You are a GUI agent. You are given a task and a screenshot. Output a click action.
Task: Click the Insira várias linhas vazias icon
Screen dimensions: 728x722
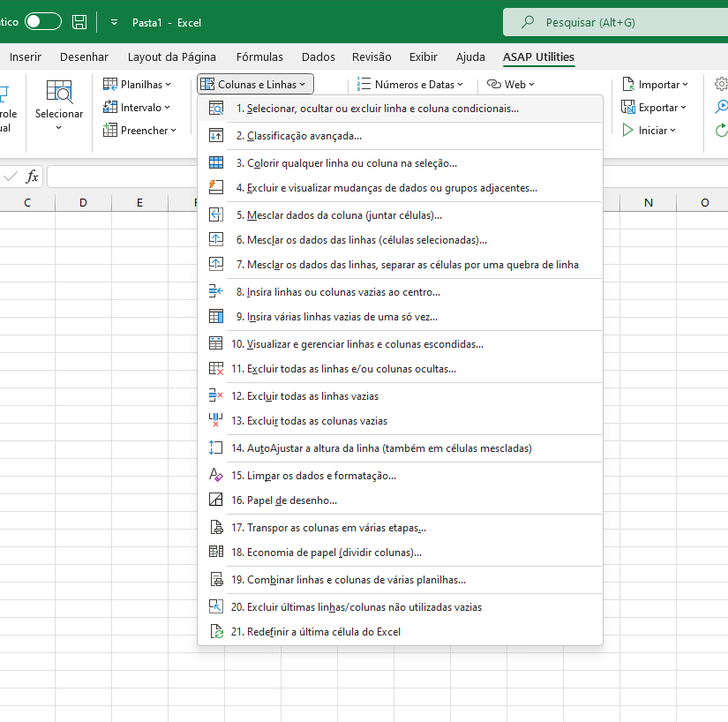216,316
